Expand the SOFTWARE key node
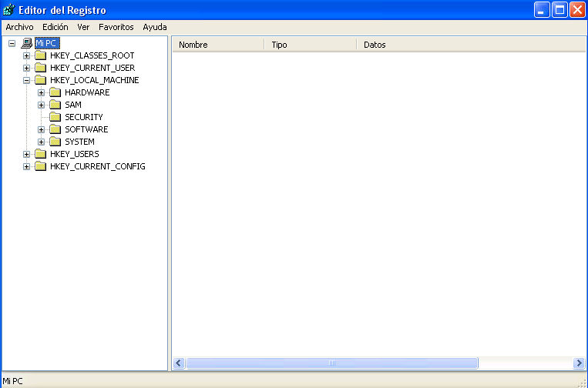Image resolution: width=588 pixels, height=388 pixels. 41,129
